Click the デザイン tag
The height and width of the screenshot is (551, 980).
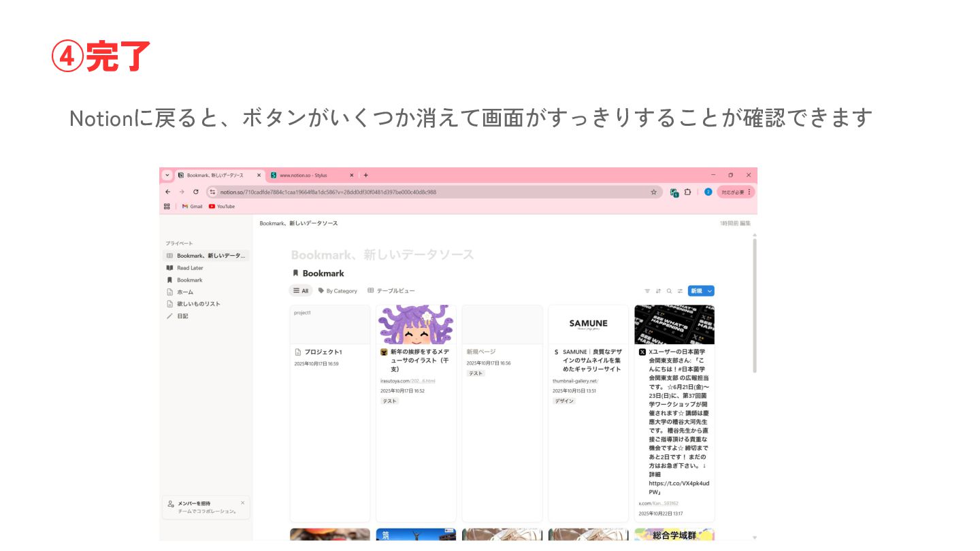pyautogui.click(x=564, y=401)
